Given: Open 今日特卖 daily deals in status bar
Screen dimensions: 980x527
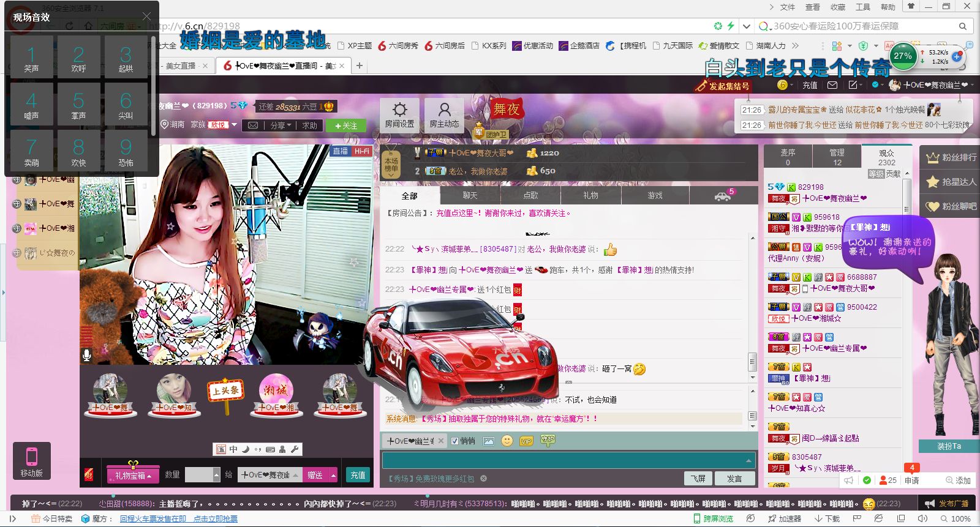Looking at the screenshot, I should click(x=51, y=518).
